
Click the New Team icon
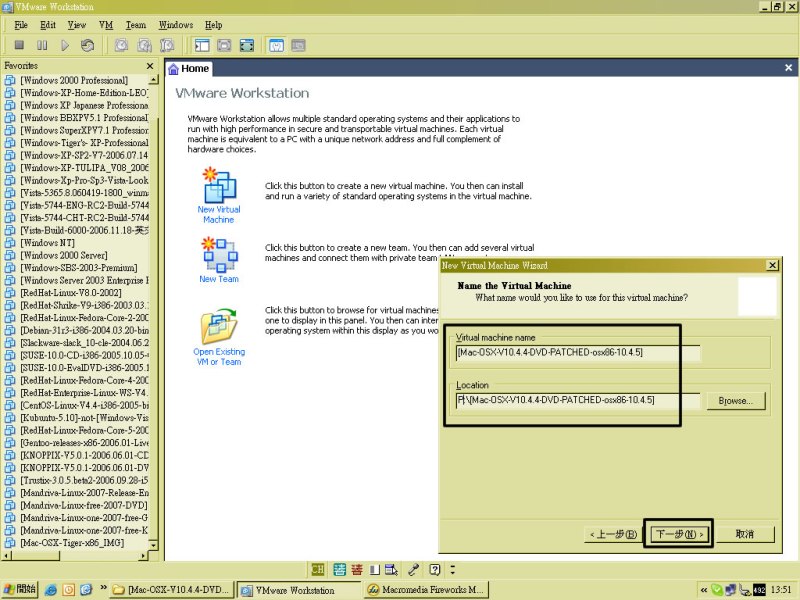coord(219,254)
